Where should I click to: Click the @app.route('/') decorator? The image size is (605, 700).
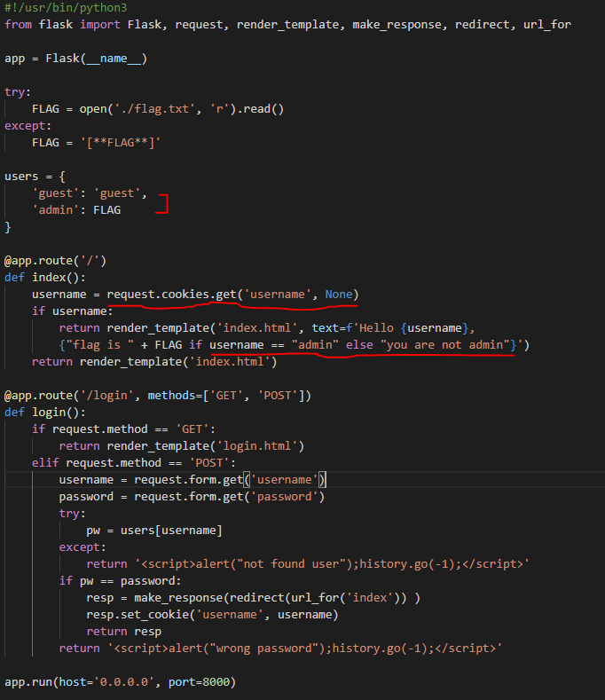55,261
